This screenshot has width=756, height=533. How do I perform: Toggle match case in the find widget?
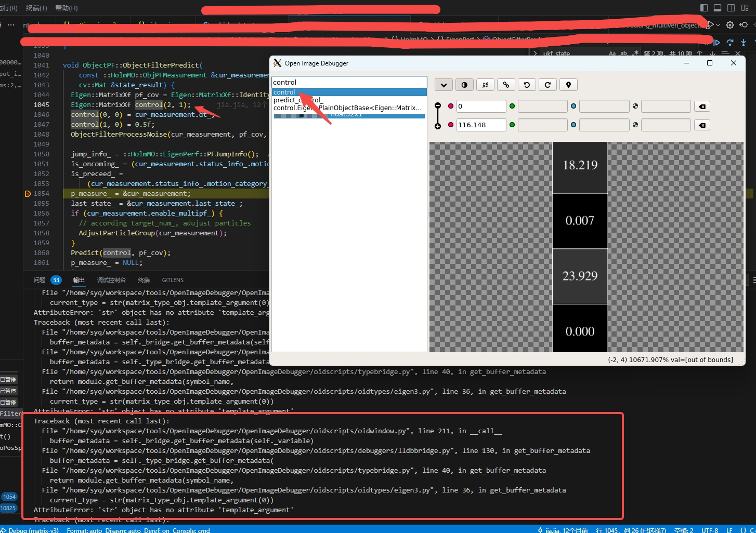click(x=612, y=52)
